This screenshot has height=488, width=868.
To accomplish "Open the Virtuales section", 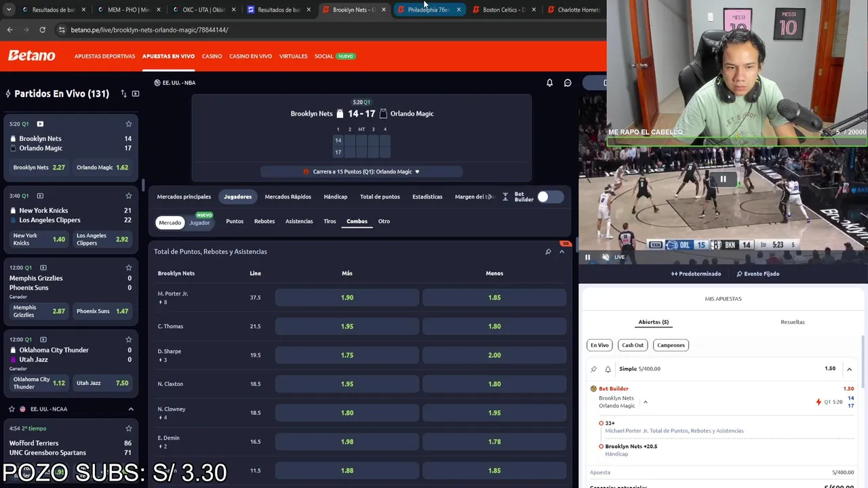I will pos(294,56).
